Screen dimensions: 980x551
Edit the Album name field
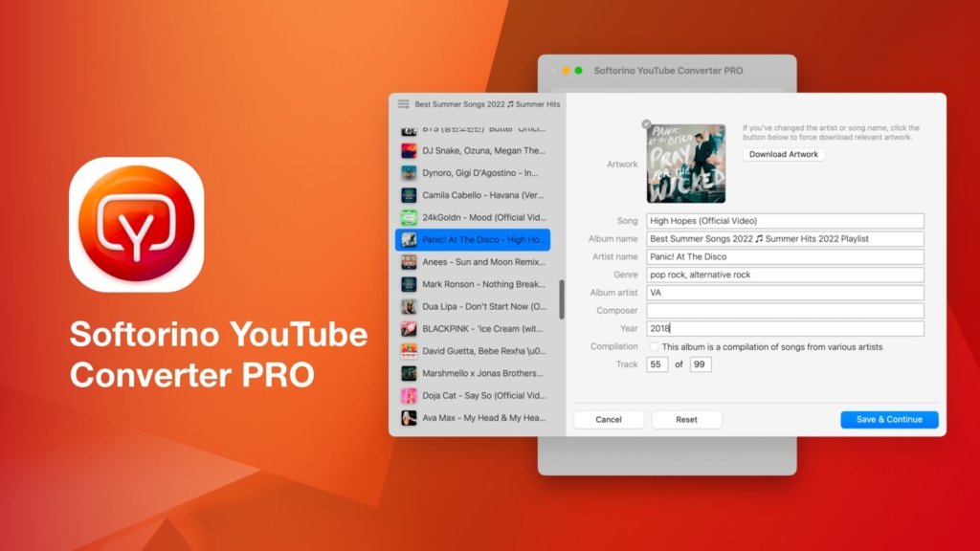point(785,238)
